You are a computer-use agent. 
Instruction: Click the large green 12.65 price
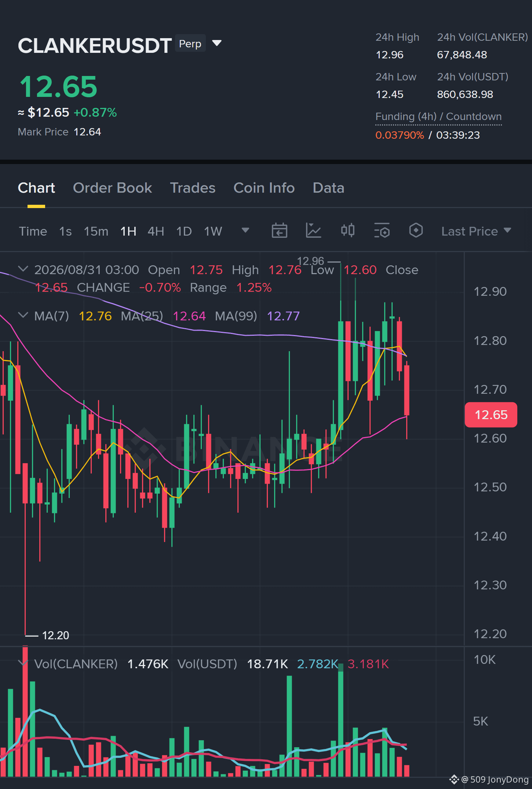click(x=58, y=87)
